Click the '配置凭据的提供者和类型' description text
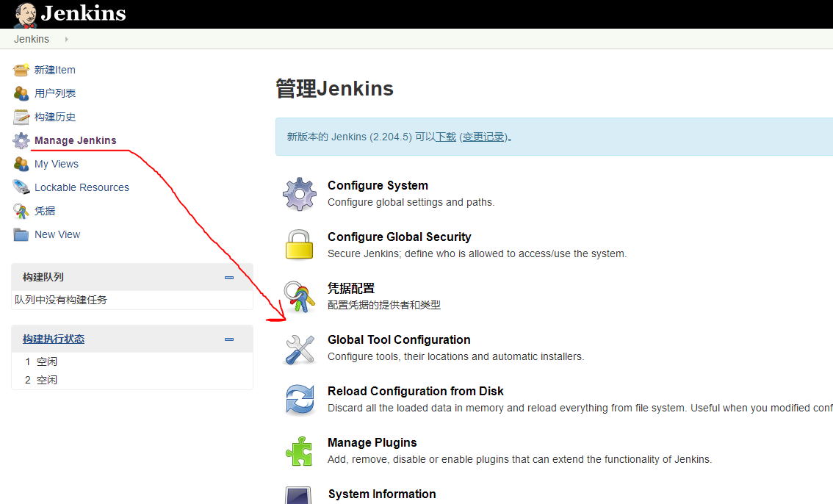 [x=384, y=305]
